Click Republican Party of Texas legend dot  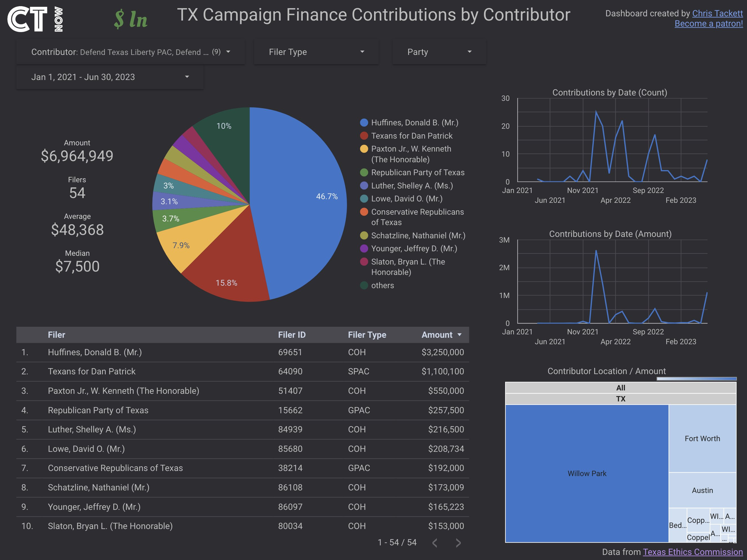tap(364, 172)
